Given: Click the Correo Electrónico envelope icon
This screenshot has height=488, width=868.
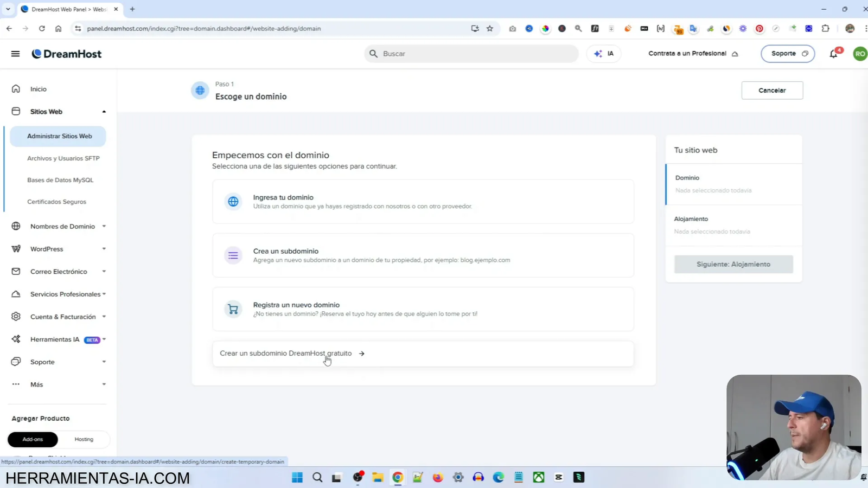Looking at the screenshot, I should (x=15, y=271).
